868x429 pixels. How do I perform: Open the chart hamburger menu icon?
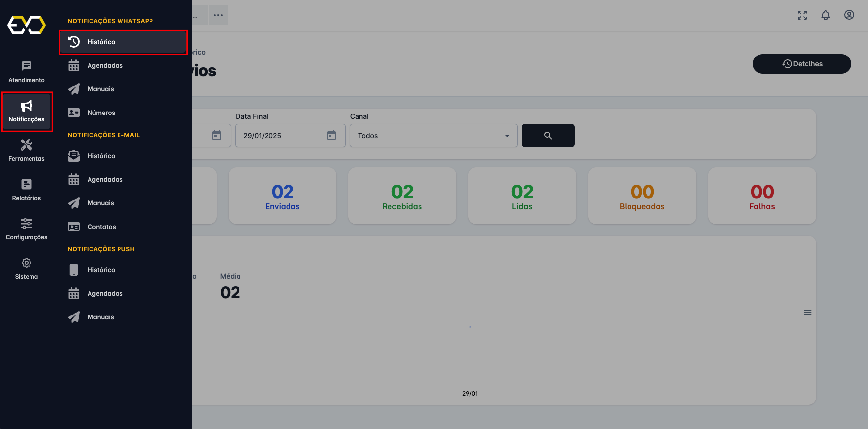click(x=808, y=313)
